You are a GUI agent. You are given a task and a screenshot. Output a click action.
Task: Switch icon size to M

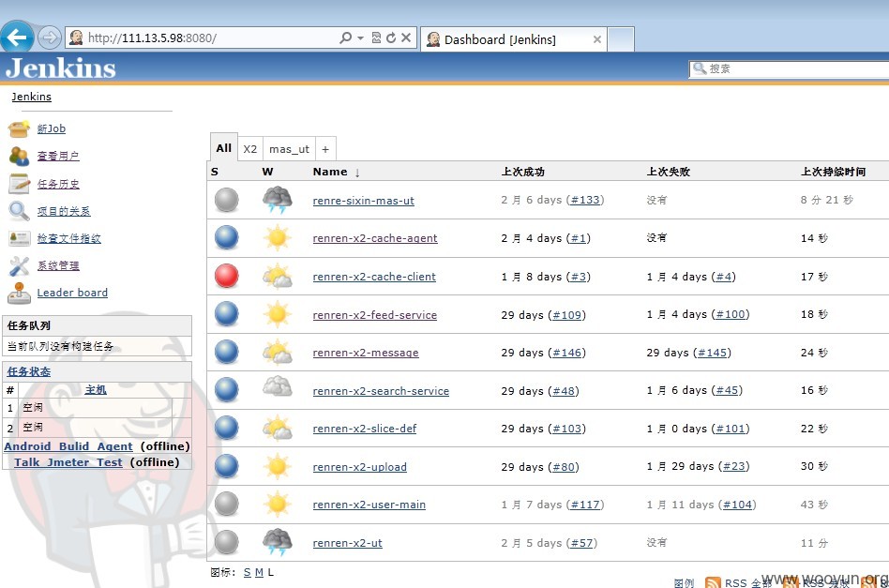(259, 573)
